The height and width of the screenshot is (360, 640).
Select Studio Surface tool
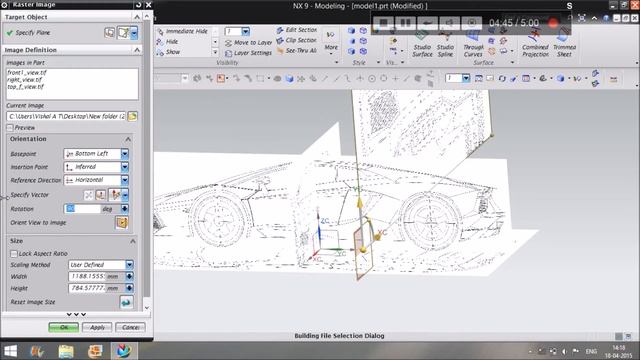[x=422, y=45]
